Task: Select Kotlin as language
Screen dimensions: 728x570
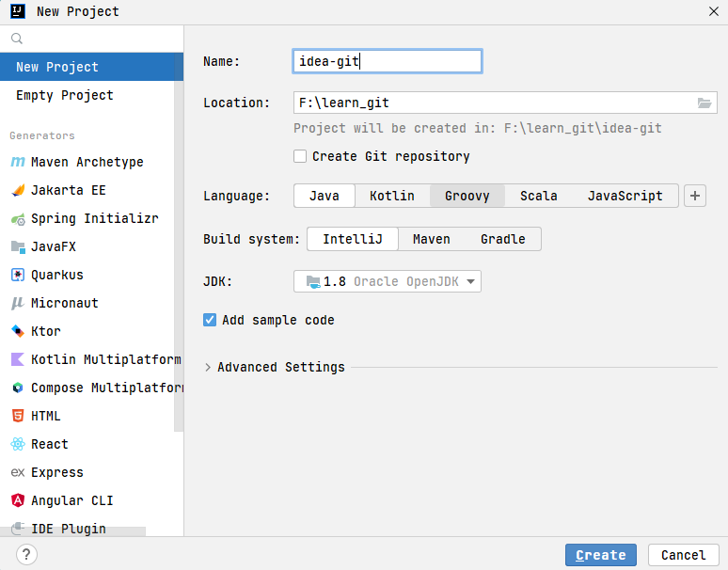Action: [392, 196]
